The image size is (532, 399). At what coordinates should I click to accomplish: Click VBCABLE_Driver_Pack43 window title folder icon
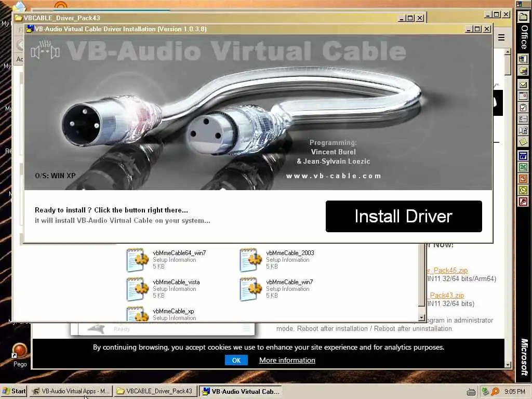pyautogui.click(x=19, y=18)
